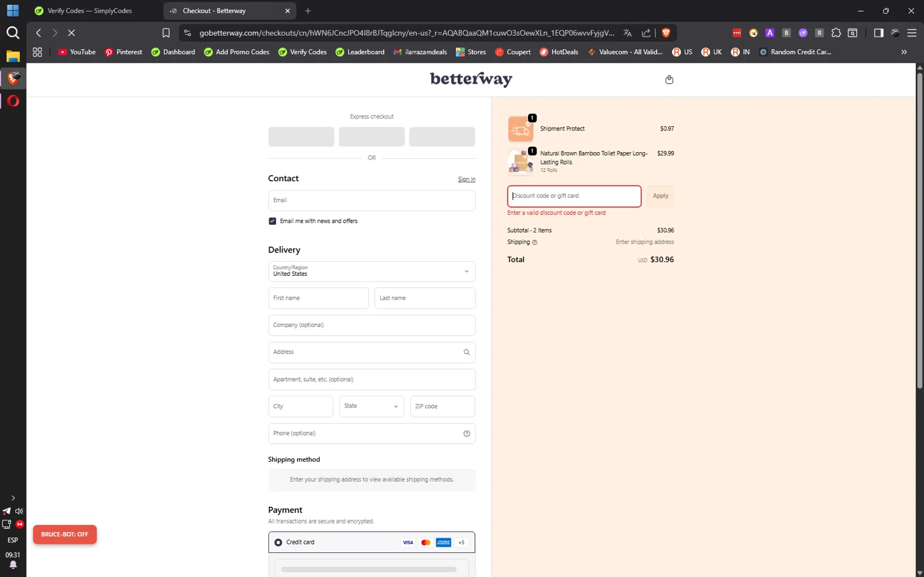Go back using the browser back arrow
The width and height of the screenshot is (924, 577).
[39, 33]
